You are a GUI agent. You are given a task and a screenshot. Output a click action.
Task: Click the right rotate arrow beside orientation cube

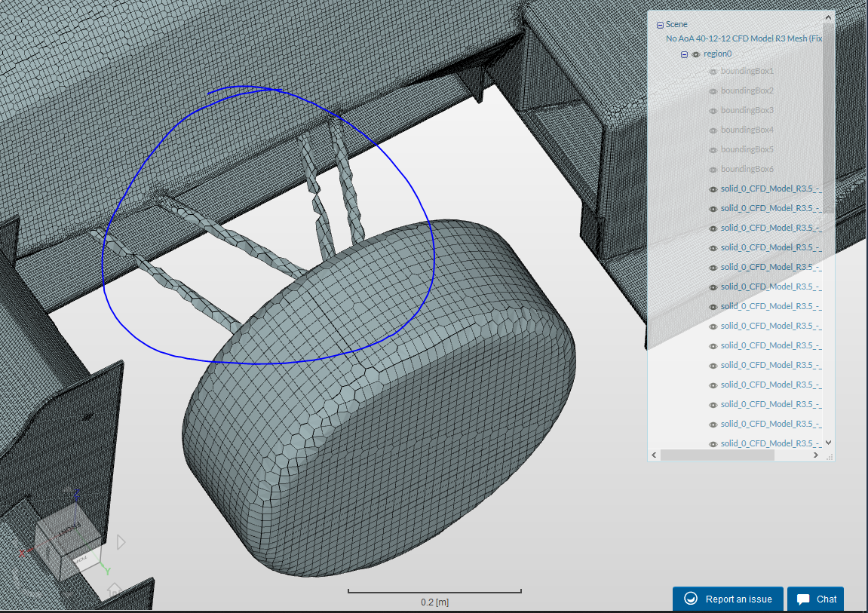click(121, 541)
